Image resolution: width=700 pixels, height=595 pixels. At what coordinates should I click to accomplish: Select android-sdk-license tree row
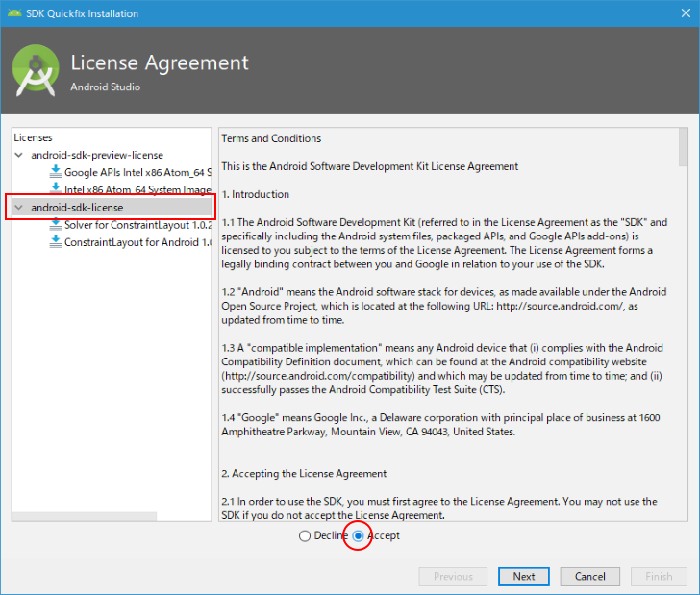click(112, 207)
